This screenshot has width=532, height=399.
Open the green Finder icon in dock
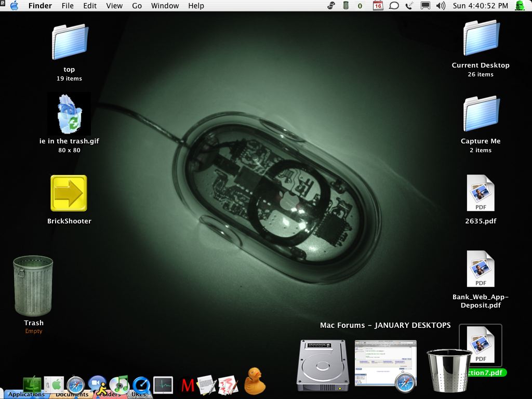[x=32, y=385]
